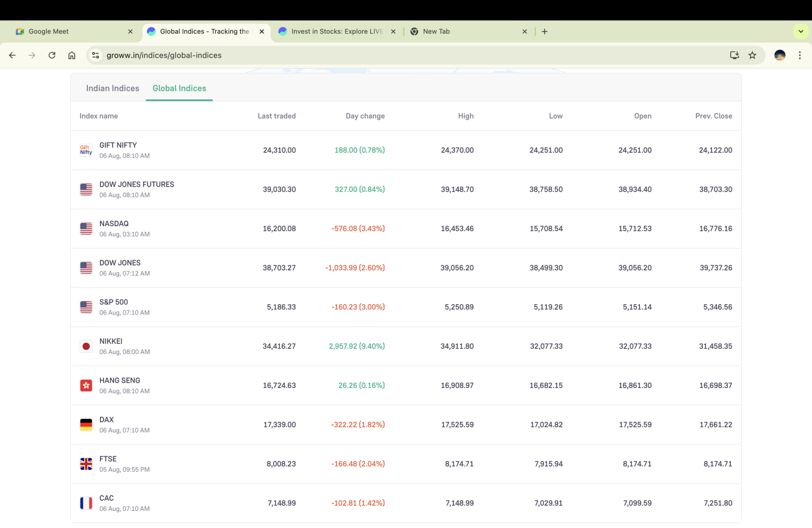Open the DOW JONES FUTURES index
The width and height of the screenshot is (812, 528).
(x=137, y=184)
